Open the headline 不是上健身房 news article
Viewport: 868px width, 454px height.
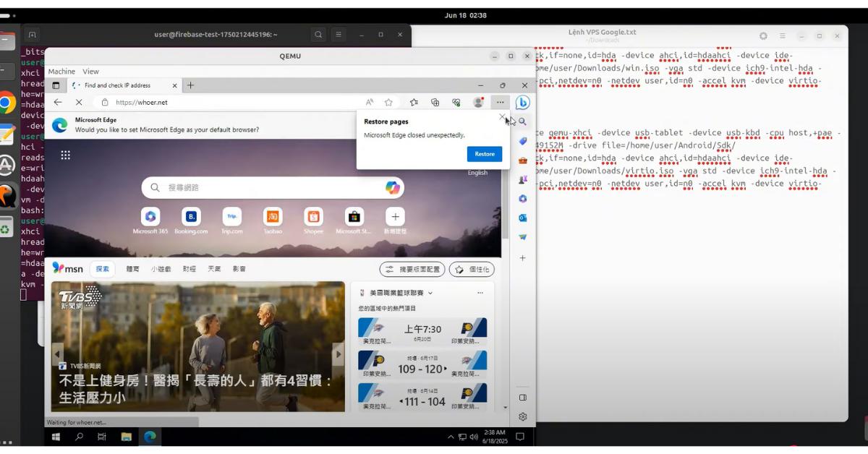click(x=195, y=389)
